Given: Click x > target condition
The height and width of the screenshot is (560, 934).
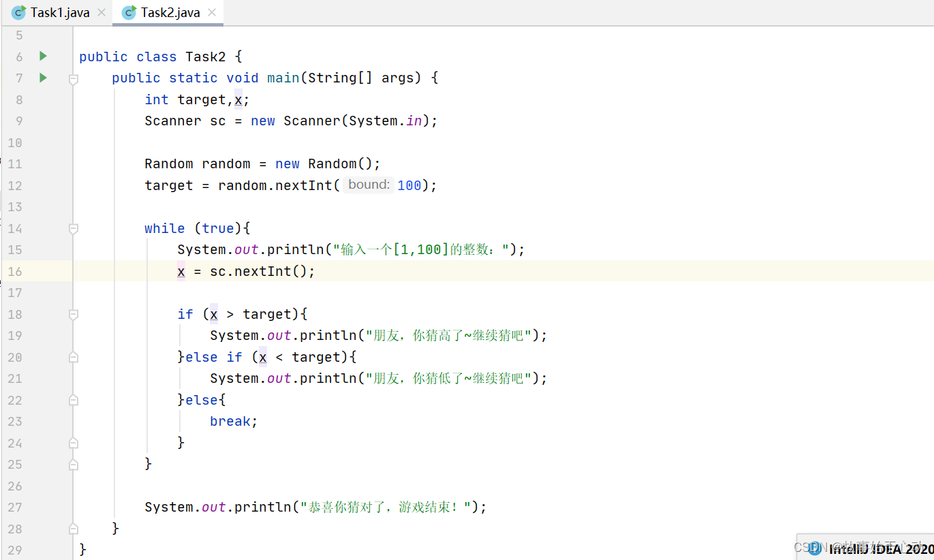Looking at the screenshot, I should [251, 314].
